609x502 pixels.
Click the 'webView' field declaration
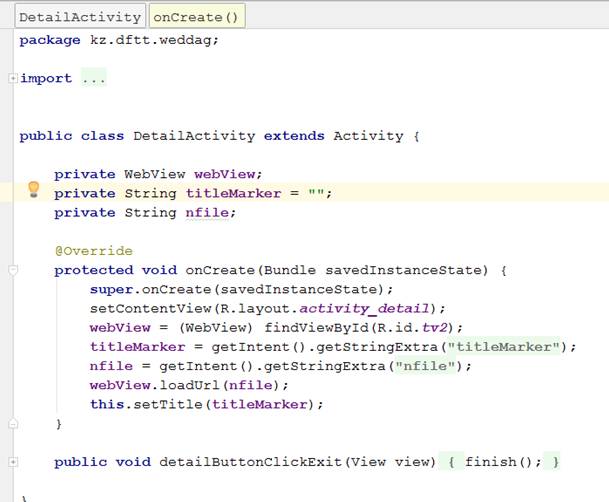tap(225, 174)
